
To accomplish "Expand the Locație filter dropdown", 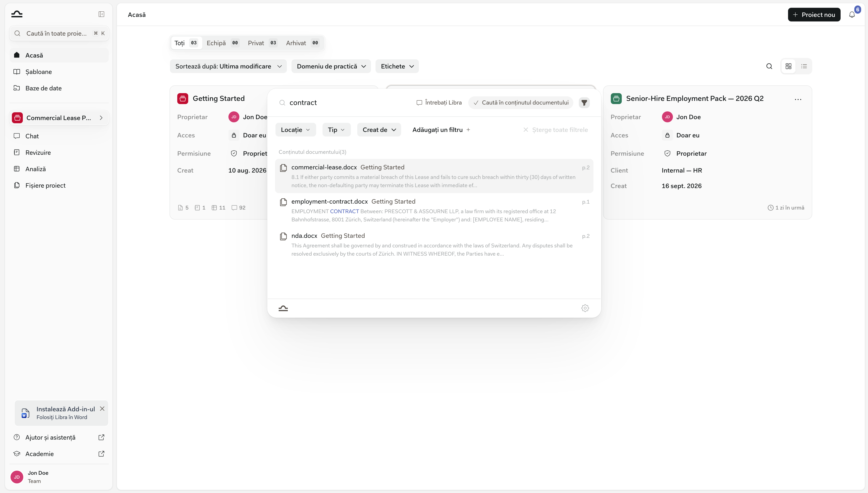I will [x=295, y=130].
